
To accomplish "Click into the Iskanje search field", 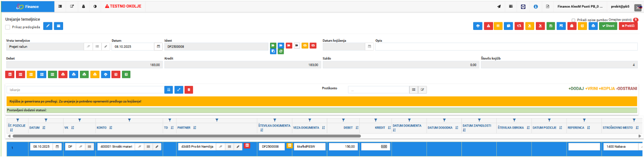I will pyautogui.click(x=85, y=90).
